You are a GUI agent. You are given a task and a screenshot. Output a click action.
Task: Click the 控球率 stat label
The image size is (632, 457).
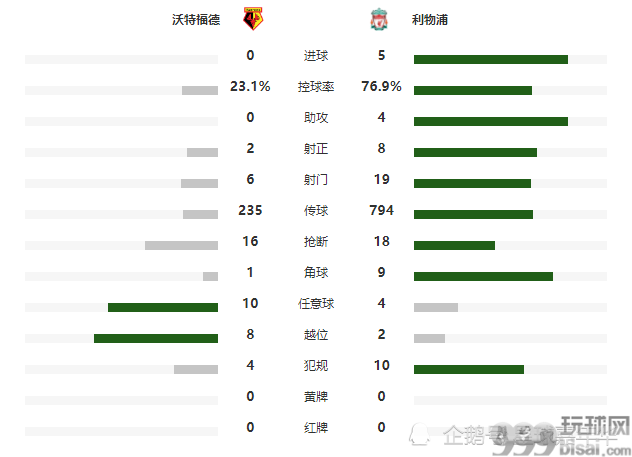tap(316, 87)
